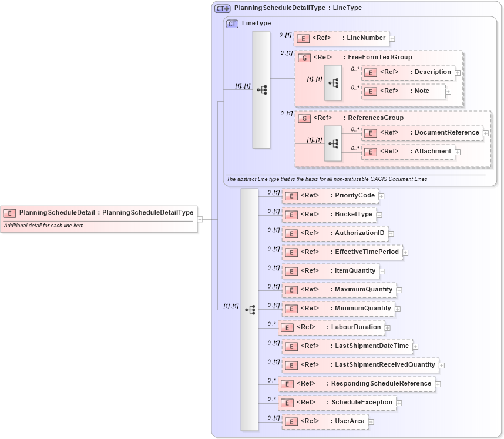The height and width of the screenshot is (439, 504).
Task: Select the PriorityCode element icon
Action: 291,196
